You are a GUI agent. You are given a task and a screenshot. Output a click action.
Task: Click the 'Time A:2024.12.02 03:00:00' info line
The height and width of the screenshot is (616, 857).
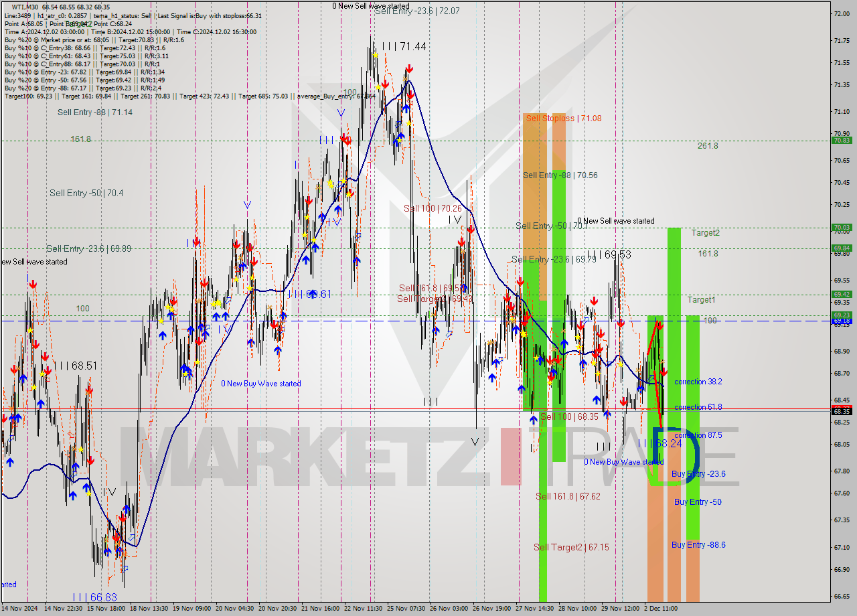[45, 31]
